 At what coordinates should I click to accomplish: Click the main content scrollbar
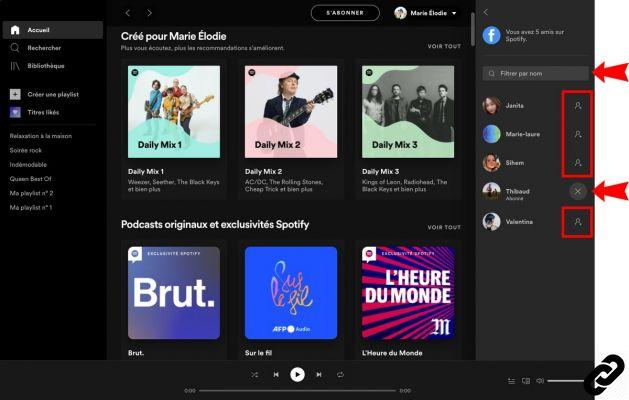473,29
